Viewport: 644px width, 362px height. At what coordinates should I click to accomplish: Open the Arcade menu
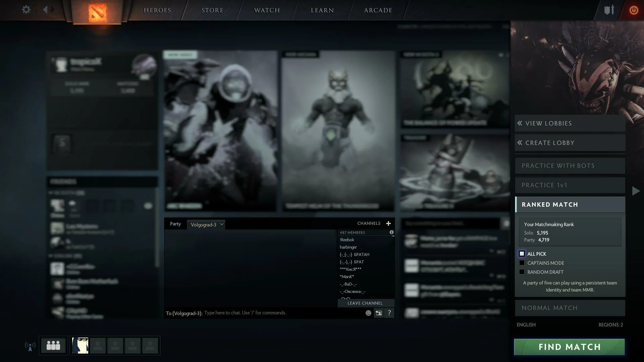(x=378, y=10)
